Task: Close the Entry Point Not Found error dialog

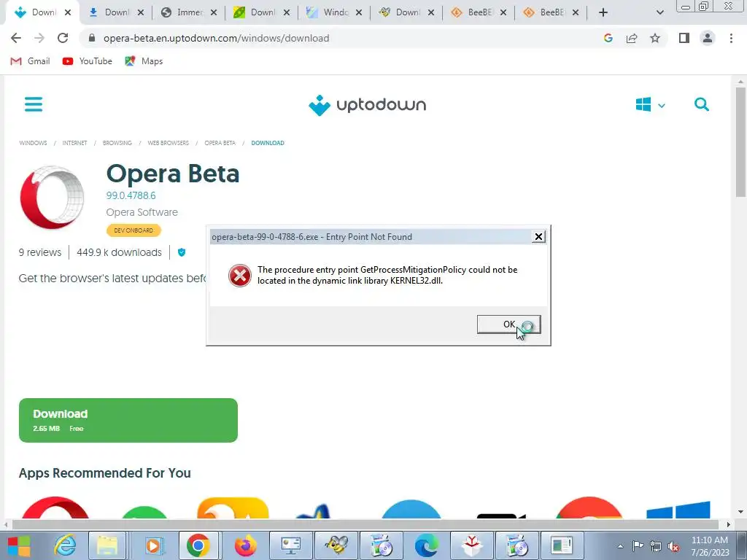Action: click(538, 237)
